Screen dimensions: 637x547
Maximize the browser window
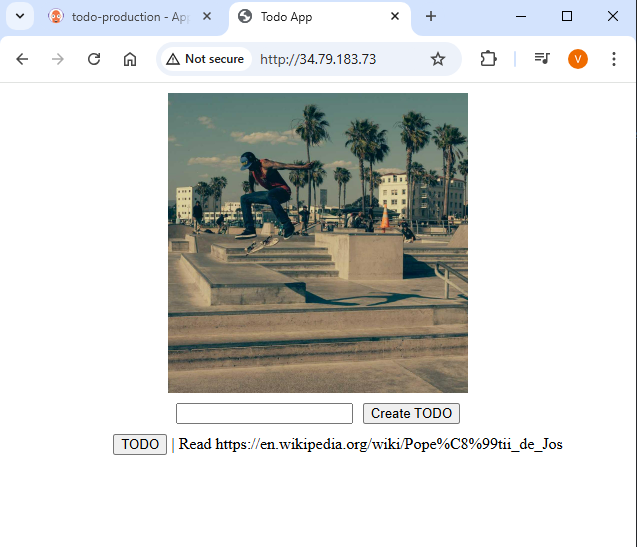click(567, 16)
